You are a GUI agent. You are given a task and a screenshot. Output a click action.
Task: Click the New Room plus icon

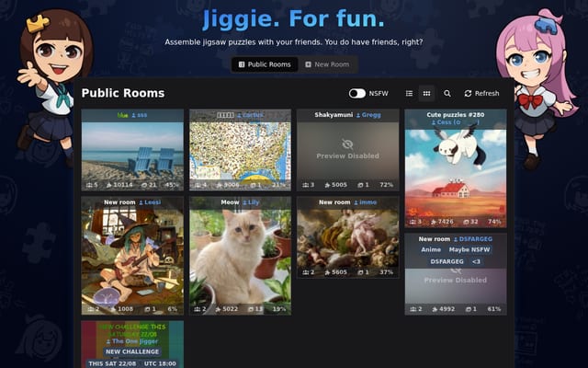tap(308, 64)
